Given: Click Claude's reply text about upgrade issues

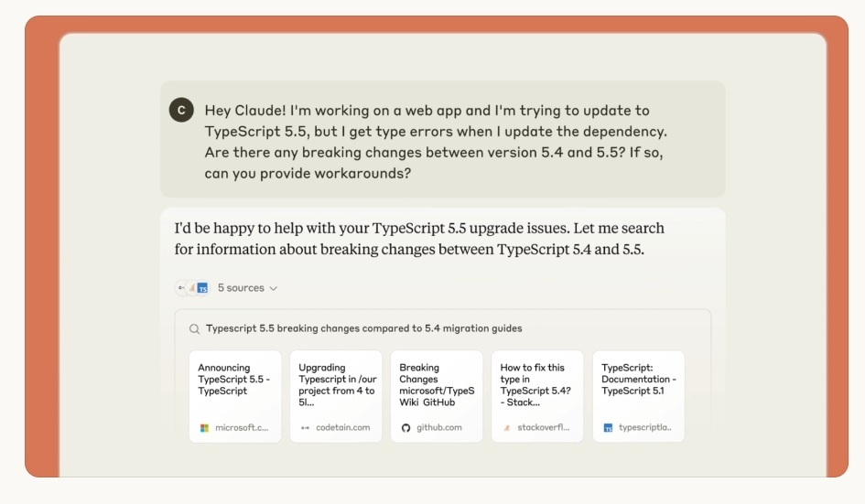Looking at the screenshot, I should tap(419, 239).
